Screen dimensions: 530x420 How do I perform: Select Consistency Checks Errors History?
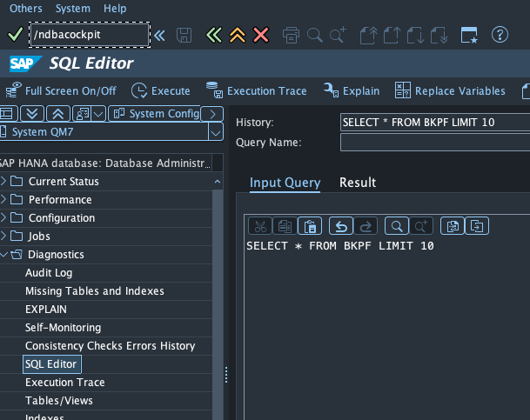coord(111,346)
